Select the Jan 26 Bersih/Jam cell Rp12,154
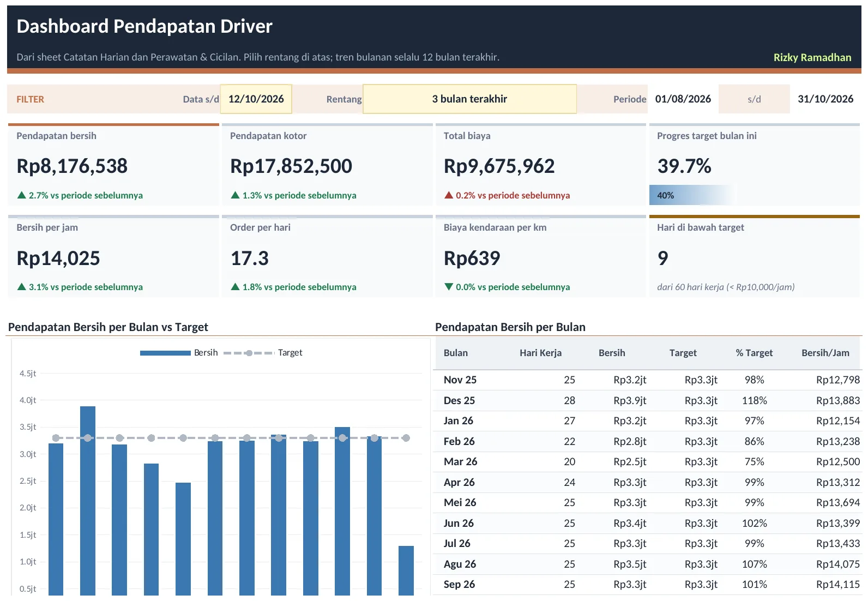Viewport: 868px width, 601px height. click(x=838, y=420)
